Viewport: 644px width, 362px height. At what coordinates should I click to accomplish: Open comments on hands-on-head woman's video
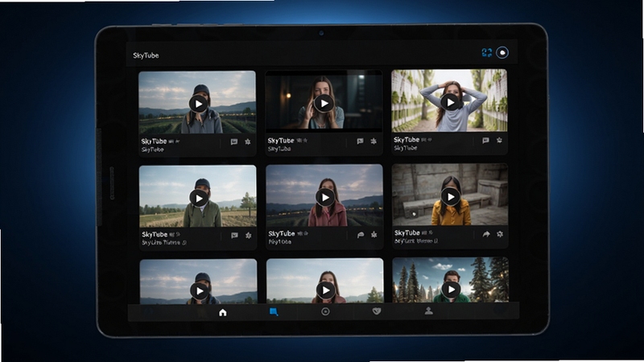485,140
